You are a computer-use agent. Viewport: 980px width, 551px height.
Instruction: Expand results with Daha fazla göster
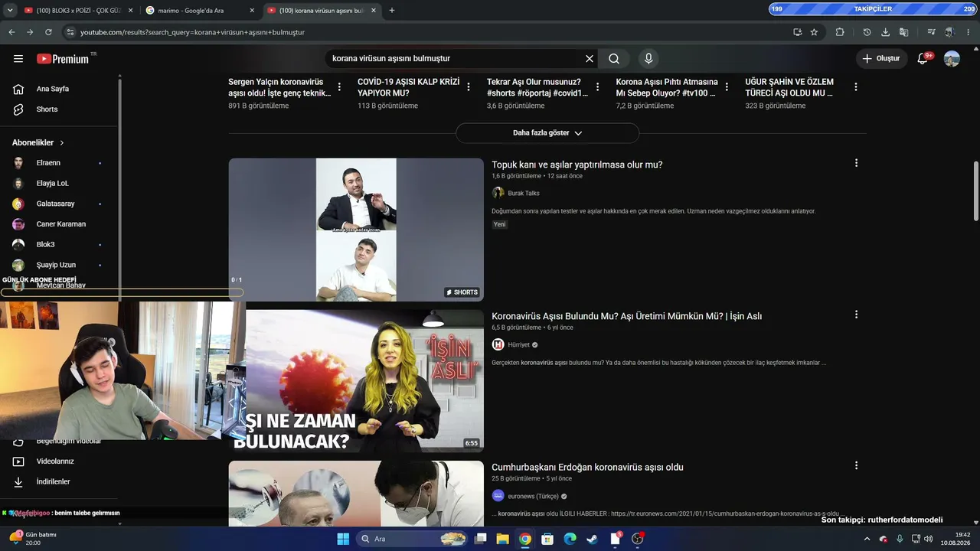pos(547,133)
